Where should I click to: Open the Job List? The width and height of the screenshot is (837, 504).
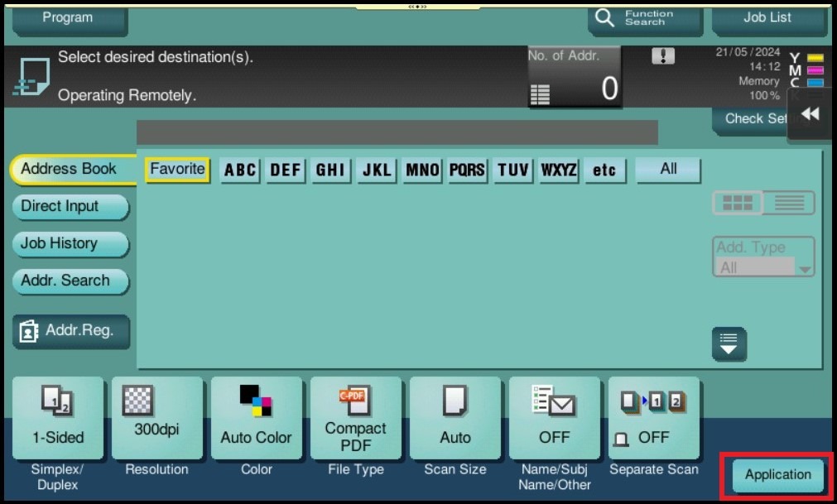(x=767, y=17)
